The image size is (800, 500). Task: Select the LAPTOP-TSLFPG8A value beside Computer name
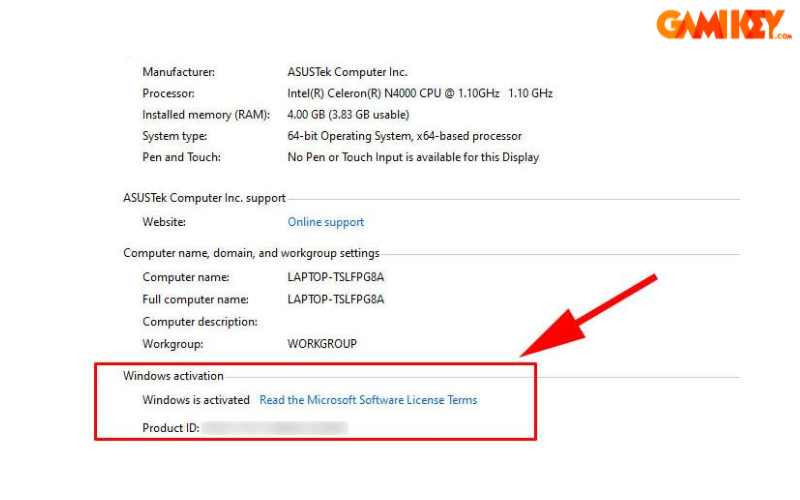coord(336,278)
